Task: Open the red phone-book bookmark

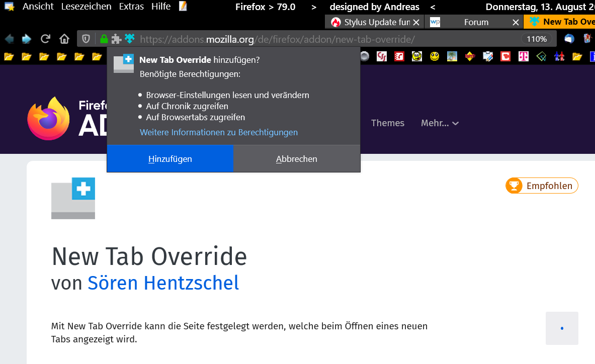Action: 399,56
